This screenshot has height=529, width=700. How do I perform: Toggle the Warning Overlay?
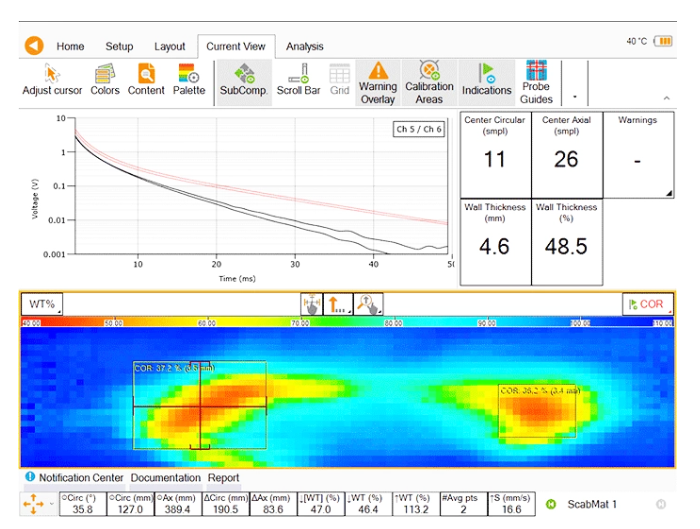pos(377,81)
